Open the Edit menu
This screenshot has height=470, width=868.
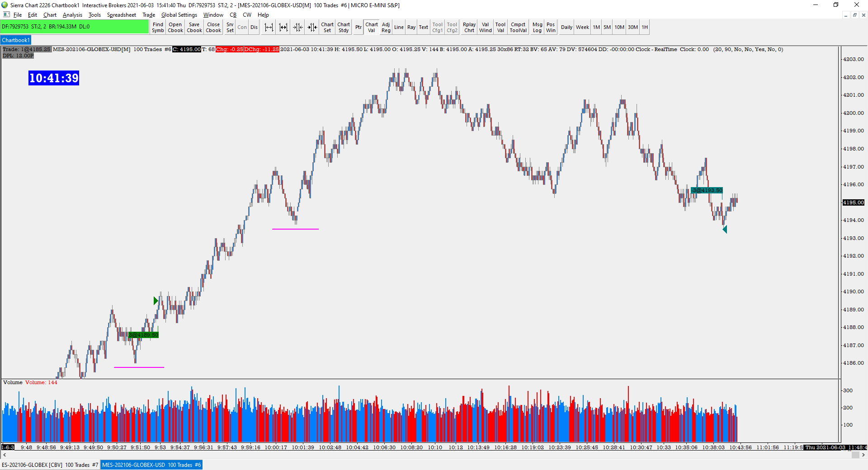pos(33,15)
